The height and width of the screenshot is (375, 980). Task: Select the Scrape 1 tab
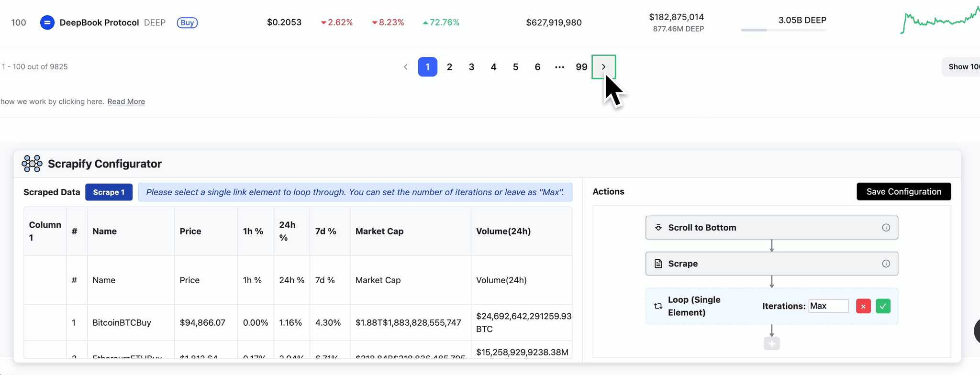(109, 192)
